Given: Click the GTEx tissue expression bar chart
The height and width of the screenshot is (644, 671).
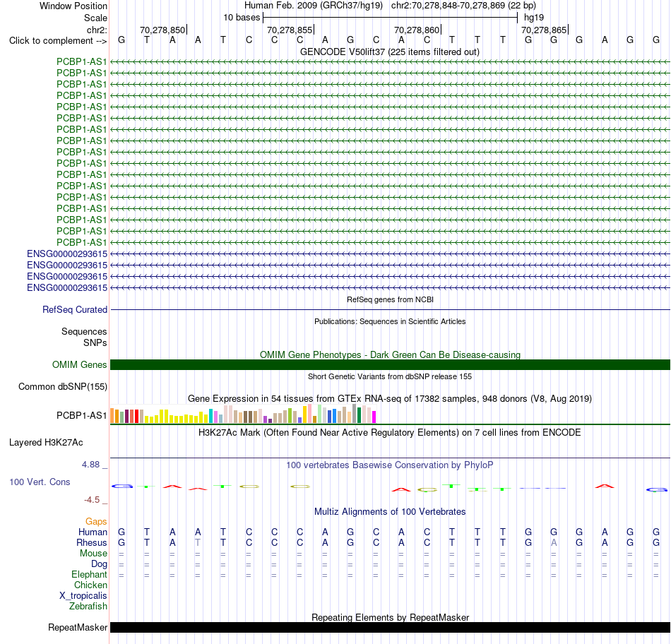Looking at the screenshot, I should [x=243, y=414].
